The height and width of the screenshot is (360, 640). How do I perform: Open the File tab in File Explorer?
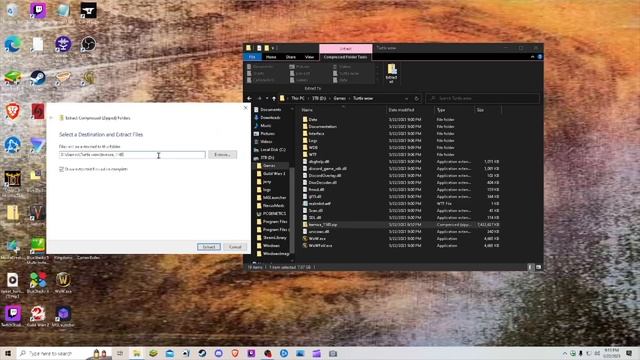[x=252, y=57]
